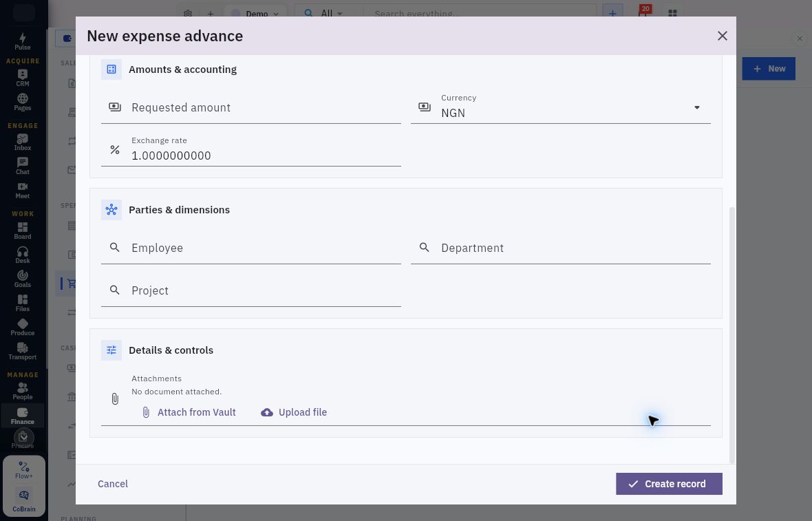The width and height of the screenshot is (812, 521).
Task: Open the Meet module
Action: tap(22, 190)
